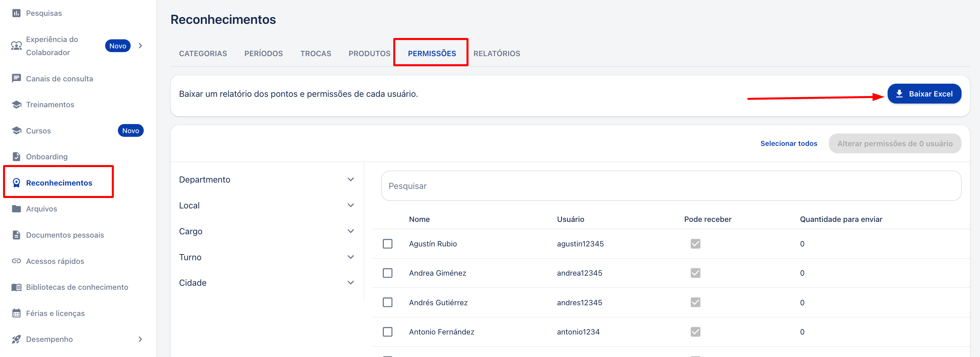Click the name Antonio Fernández
The height and width of the screenshot is (357, 980).
[441, 332]
